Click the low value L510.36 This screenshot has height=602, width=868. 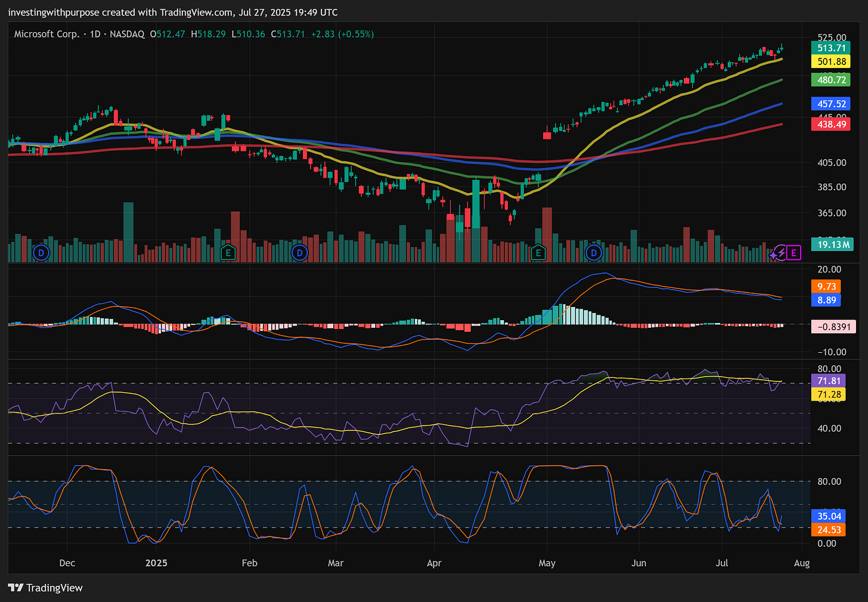click(248, 34)
